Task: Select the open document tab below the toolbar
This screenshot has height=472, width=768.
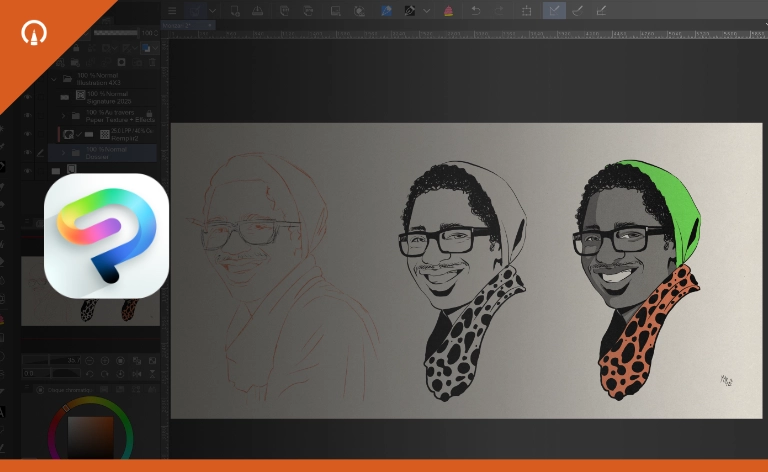Action: (188, 25)
